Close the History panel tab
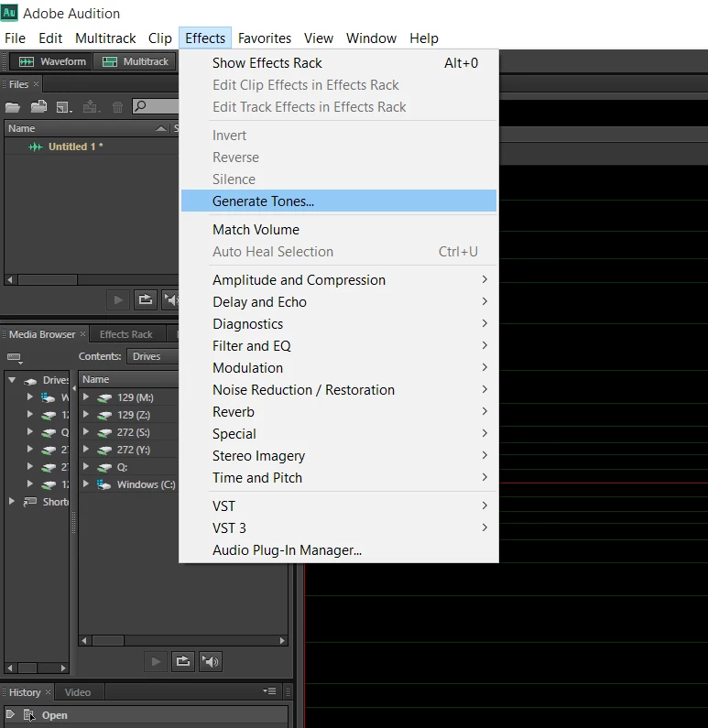 click(x=48, y=691)
